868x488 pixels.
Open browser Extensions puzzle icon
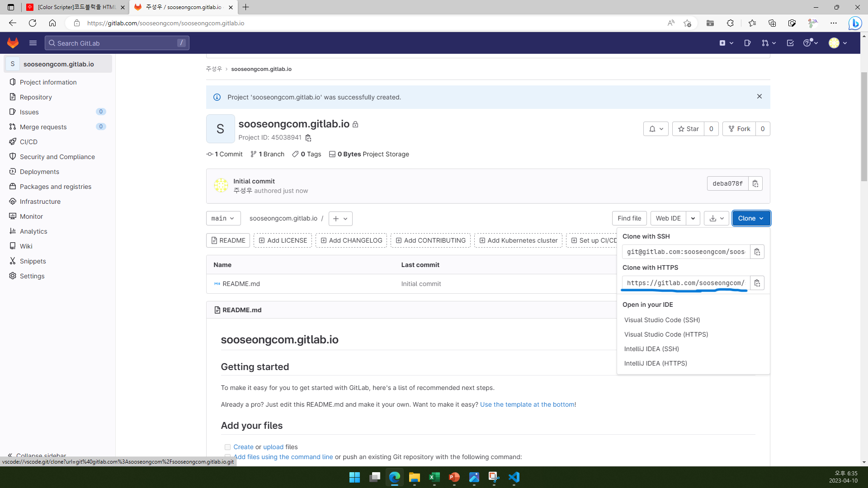tap(730, 23)
